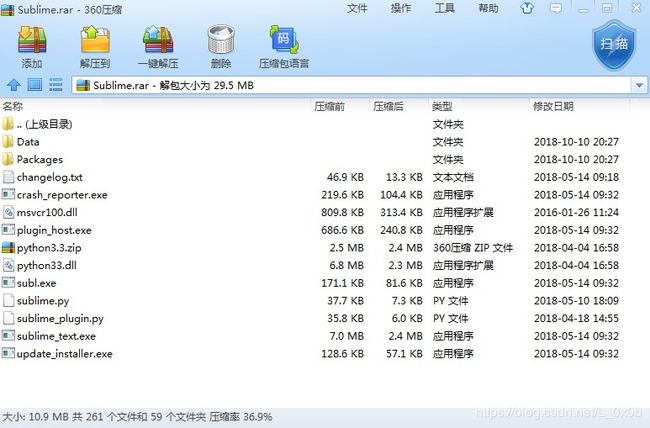
Task: Click the '6.8 MB' size cell
Action: tap(347, 265)
